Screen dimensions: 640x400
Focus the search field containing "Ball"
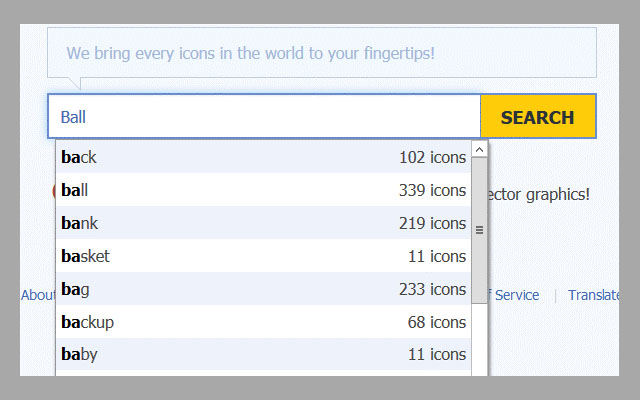click(x=265, y=117)
